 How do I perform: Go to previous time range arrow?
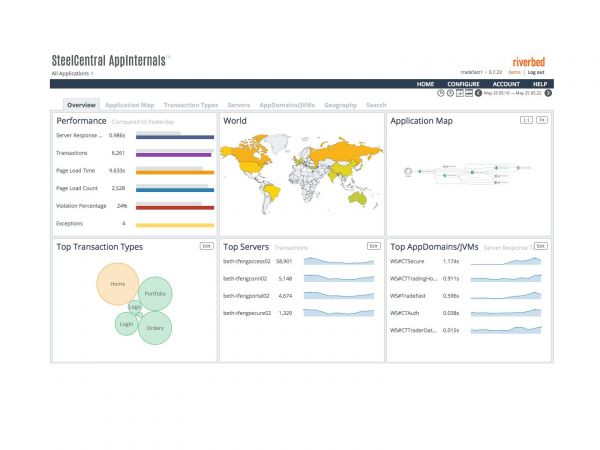tap(478, 93)
